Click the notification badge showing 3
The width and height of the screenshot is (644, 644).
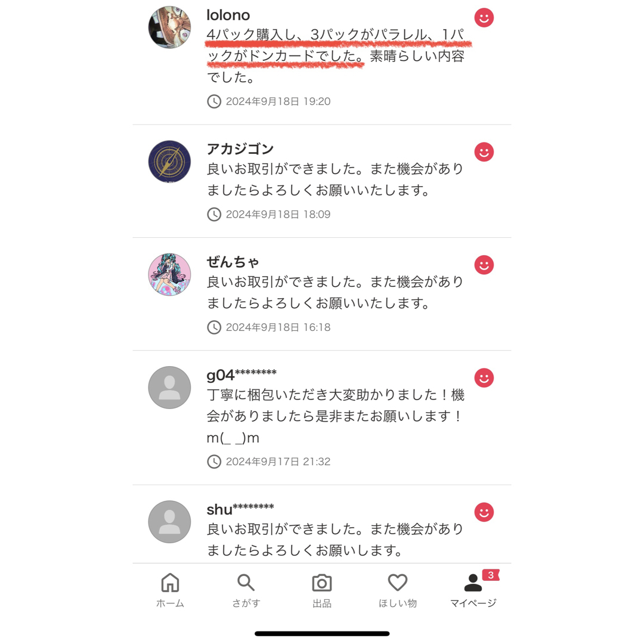click(491, 575)
